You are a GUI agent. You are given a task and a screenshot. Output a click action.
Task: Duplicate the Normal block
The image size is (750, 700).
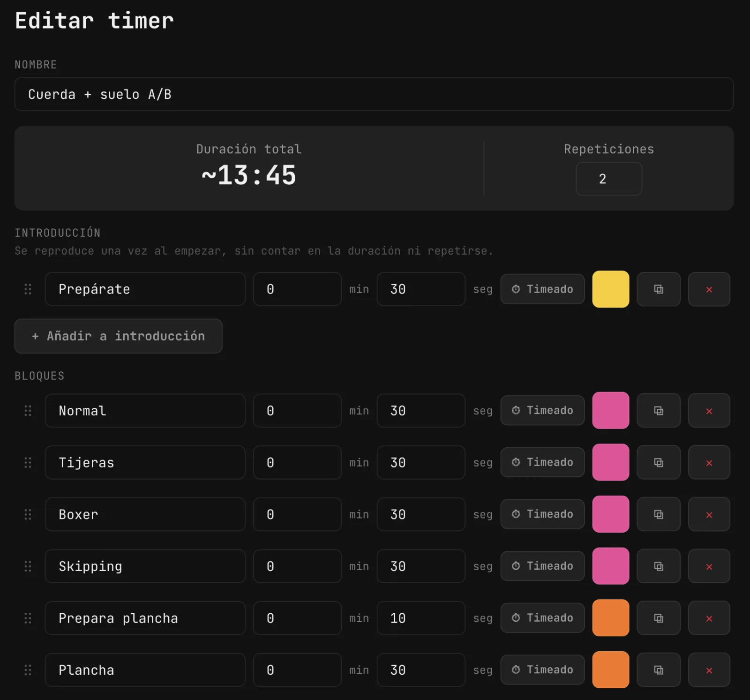[659, 411]
